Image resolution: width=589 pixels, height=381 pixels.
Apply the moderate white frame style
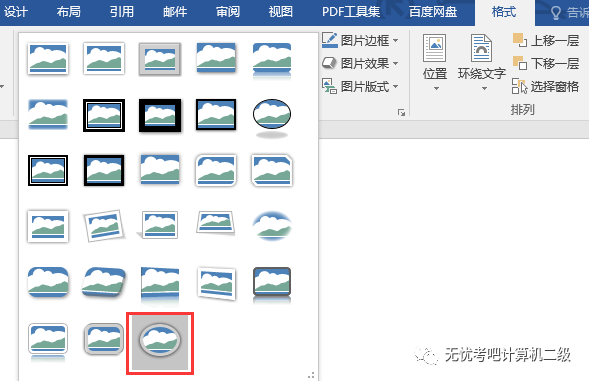(x=48, y=226)
